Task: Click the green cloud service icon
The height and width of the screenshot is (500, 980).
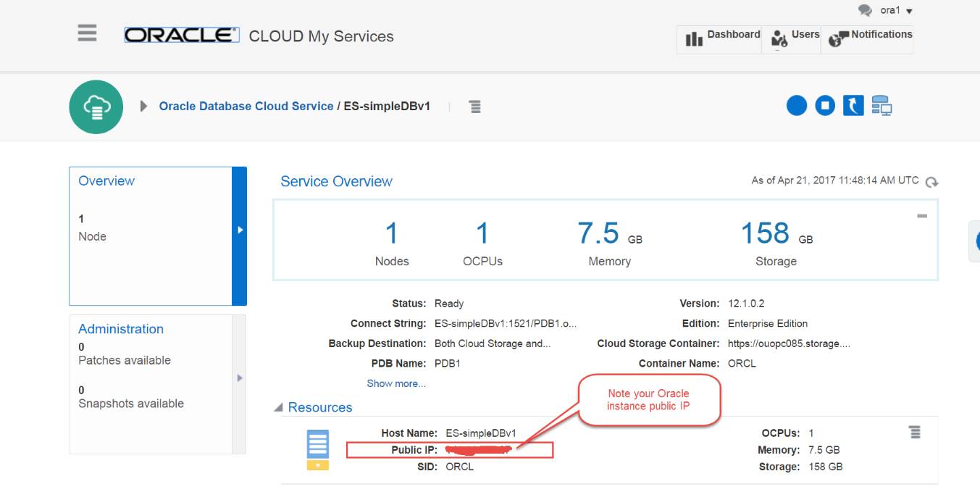Action: click(96, 107)
